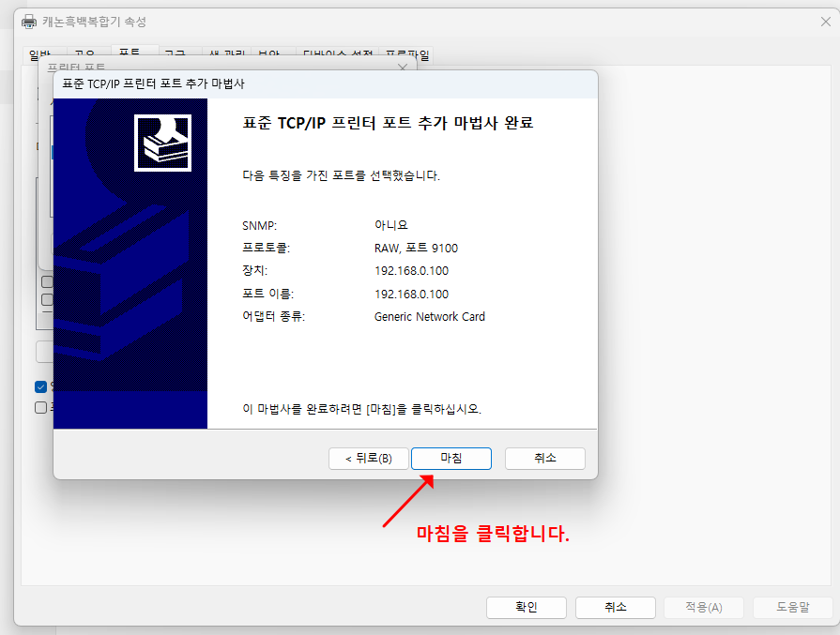Check the empty checkbox below the checked one
840x635 pixels.
(x=39, y=407)
